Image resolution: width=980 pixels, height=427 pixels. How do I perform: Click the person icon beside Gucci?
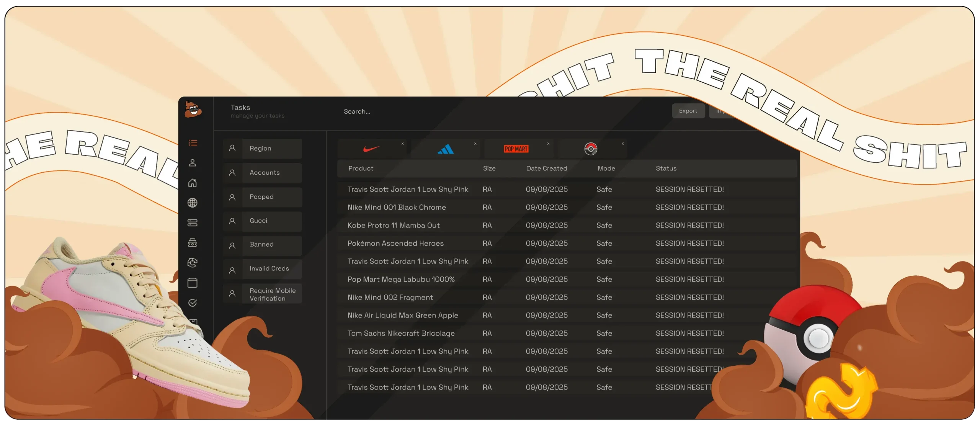[x=232, y=221]
